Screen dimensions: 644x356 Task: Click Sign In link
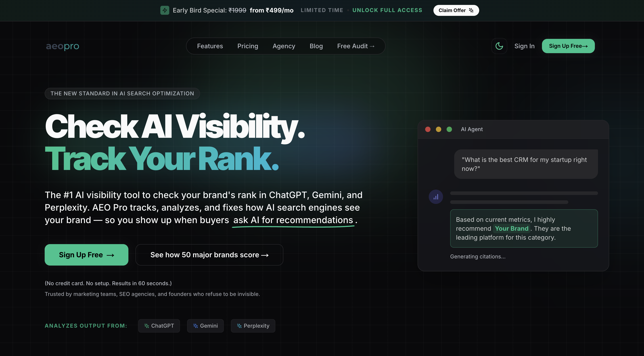pos(524,46)
